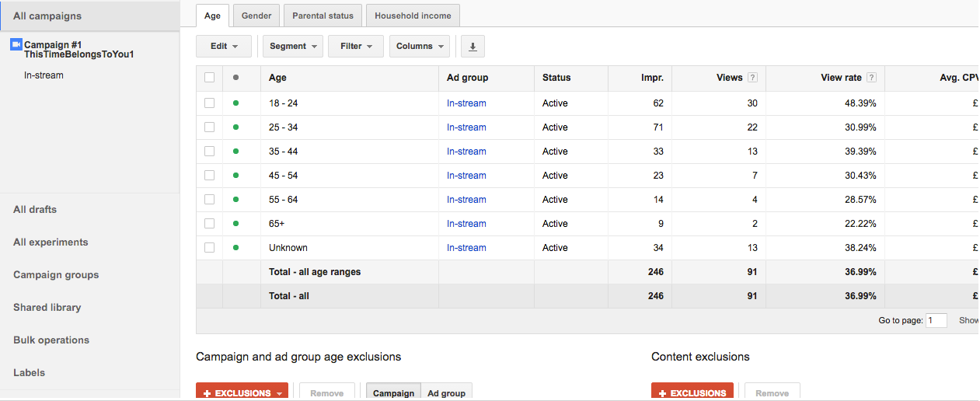980x401 pixels.
Task: Select the header checkbox for all rows
Action: point(209,78)
